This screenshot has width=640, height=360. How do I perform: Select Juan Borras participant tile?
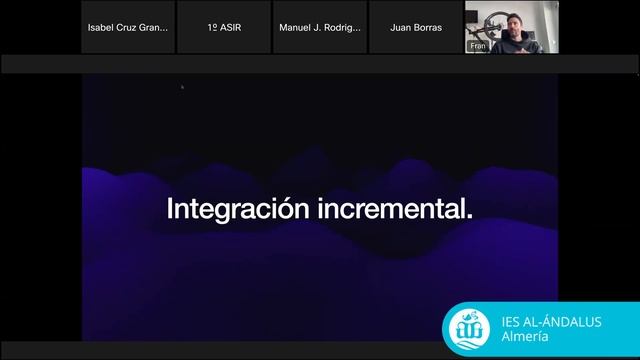416,27
